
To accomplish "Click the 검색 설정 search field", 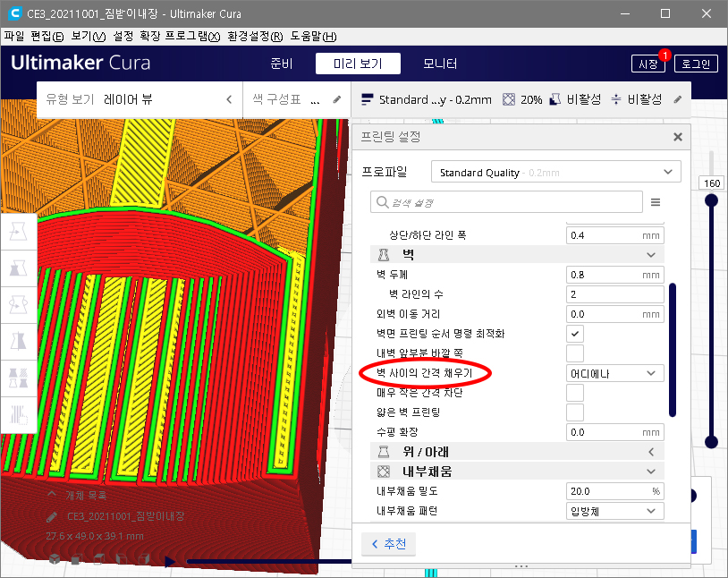I will pyautogui.click(x=506, y=202).
